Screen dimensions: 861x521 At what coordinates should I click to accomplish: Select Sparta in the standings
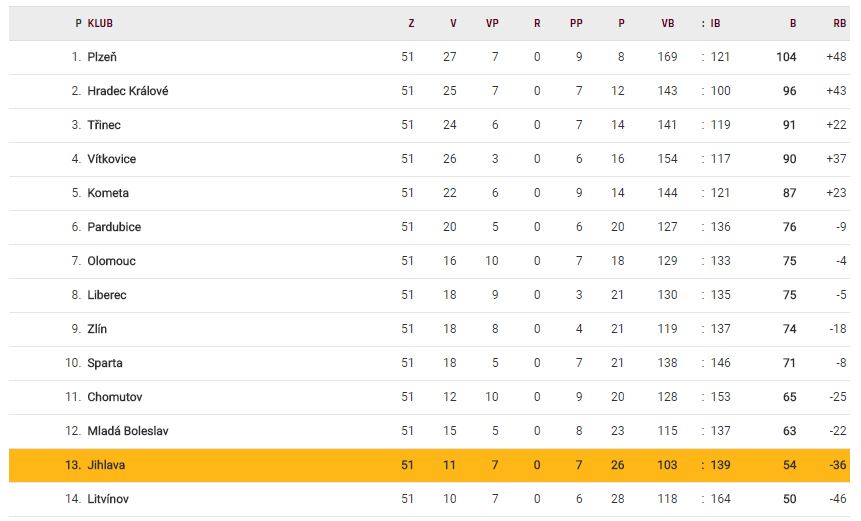pyautogui.click(x=105, y=363)
